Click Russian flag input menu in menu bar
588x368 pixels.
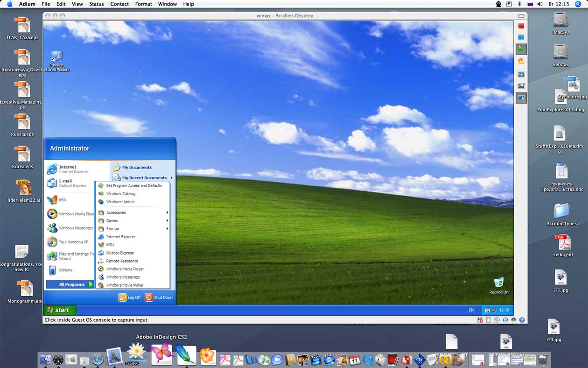[x=530, y=4]
